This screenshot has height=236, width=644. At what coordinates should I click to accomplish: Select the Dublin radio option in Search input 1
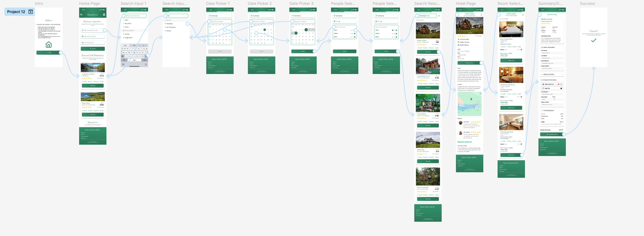[124, 20]
